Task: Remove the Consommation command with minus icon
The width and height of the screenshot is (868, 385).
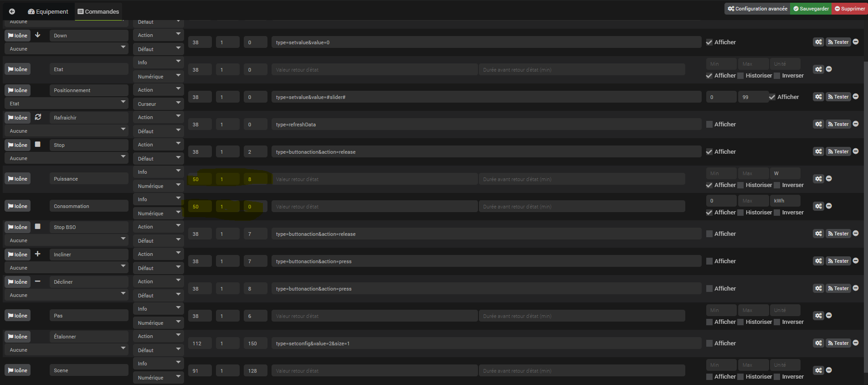Action: coord(829,206)
